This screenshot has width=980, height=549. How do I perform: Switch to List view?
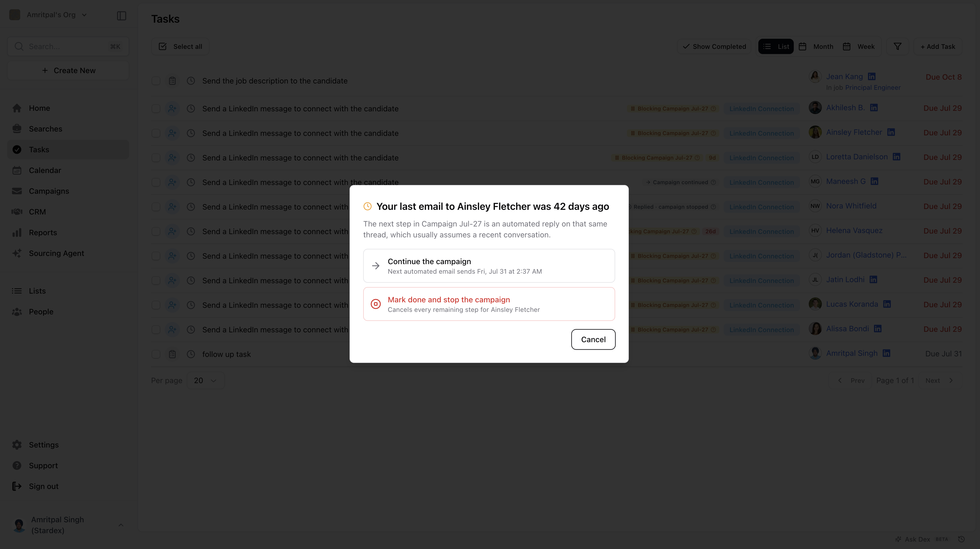776,46
